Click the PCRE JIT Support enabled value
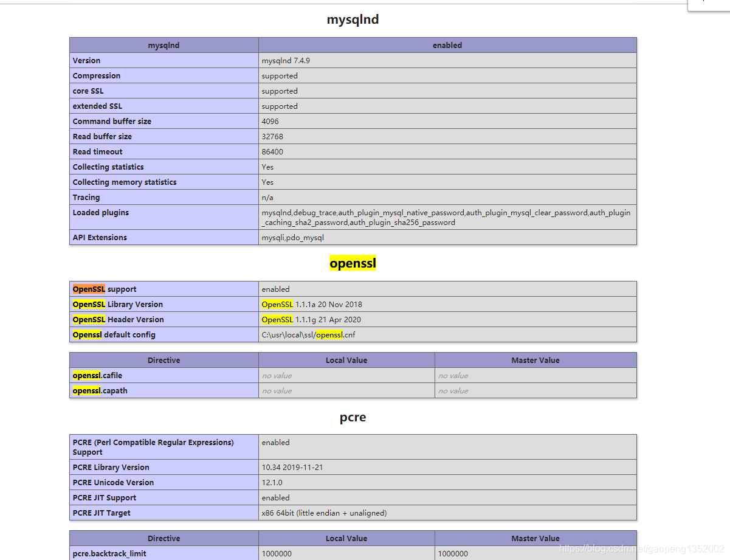Image resolution: width=730 pixels, height=560 pixels. 276,497
